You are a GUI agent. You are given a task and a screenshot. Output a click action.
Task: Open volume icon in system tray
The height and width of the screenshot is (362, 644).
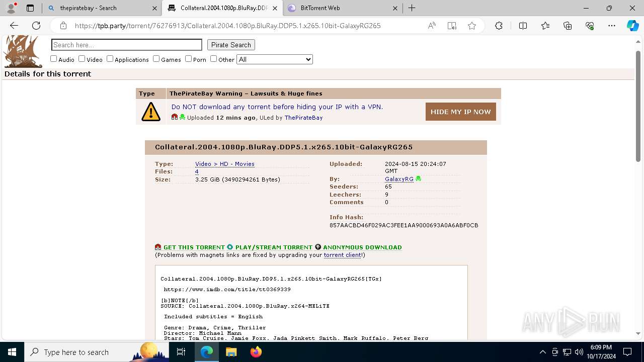579,352
